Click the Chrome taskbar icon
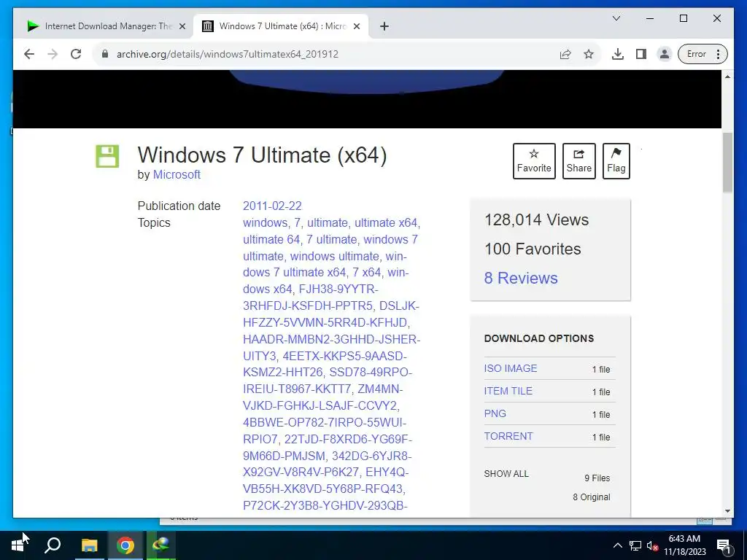 coord(125,545)
